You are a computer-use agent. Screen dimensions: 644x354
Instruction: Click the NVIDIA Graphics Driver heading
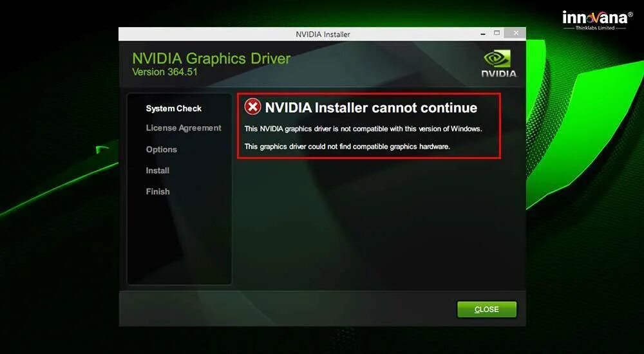click(211, 59)
